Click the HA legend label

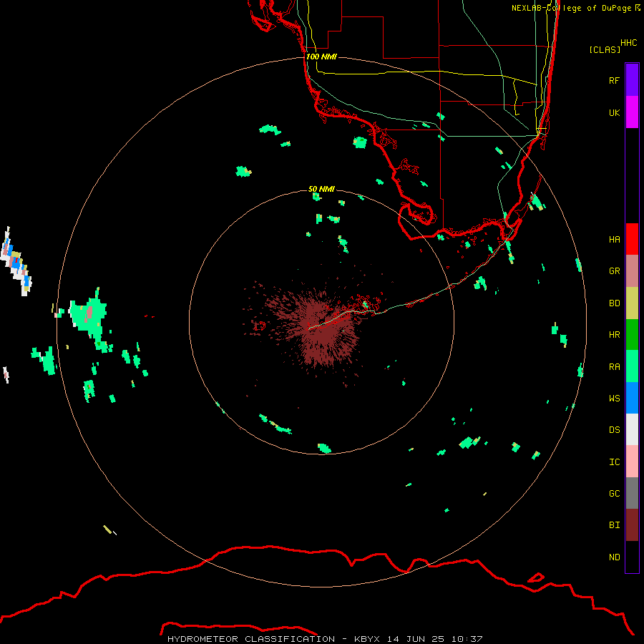tap(614, 239)
